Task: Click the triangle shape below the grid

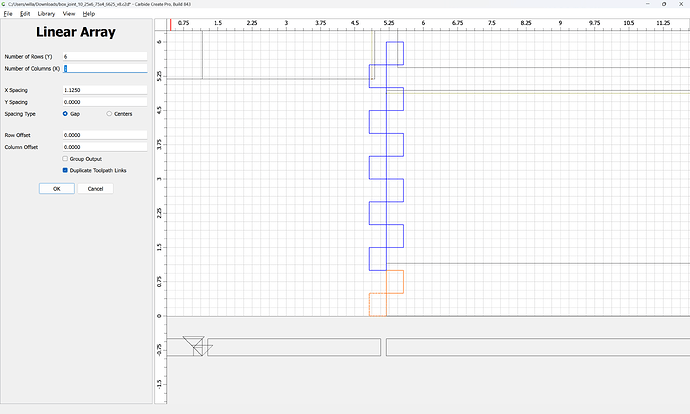Action: pyautogui.click(x=194, y=342)
